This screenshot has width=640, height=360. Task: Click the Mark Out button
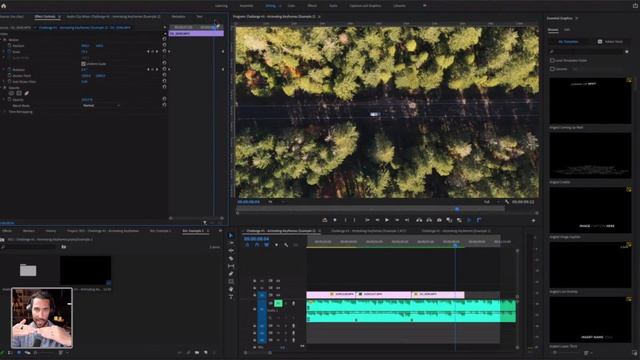coord(355,220)
